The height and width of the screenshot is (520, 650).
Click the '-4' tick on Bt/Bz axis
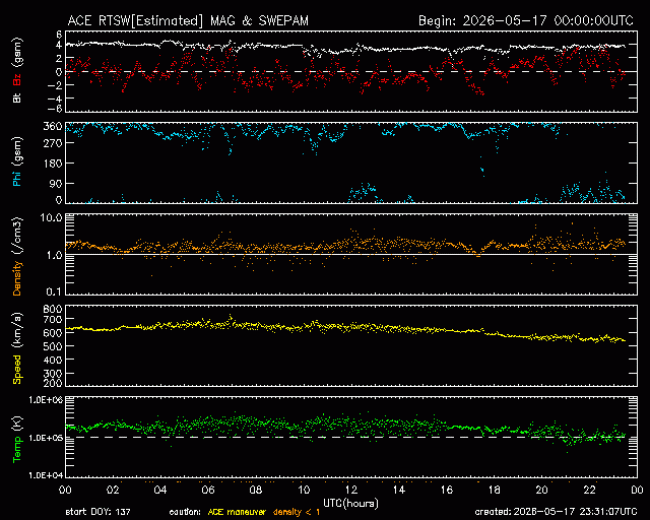click(54, 99)
